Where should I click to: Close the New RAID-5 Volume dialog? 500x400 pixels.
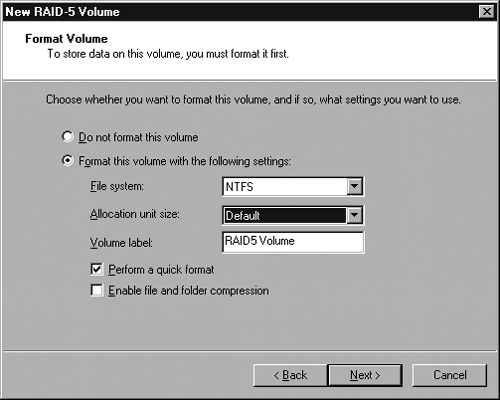point(487,12)
